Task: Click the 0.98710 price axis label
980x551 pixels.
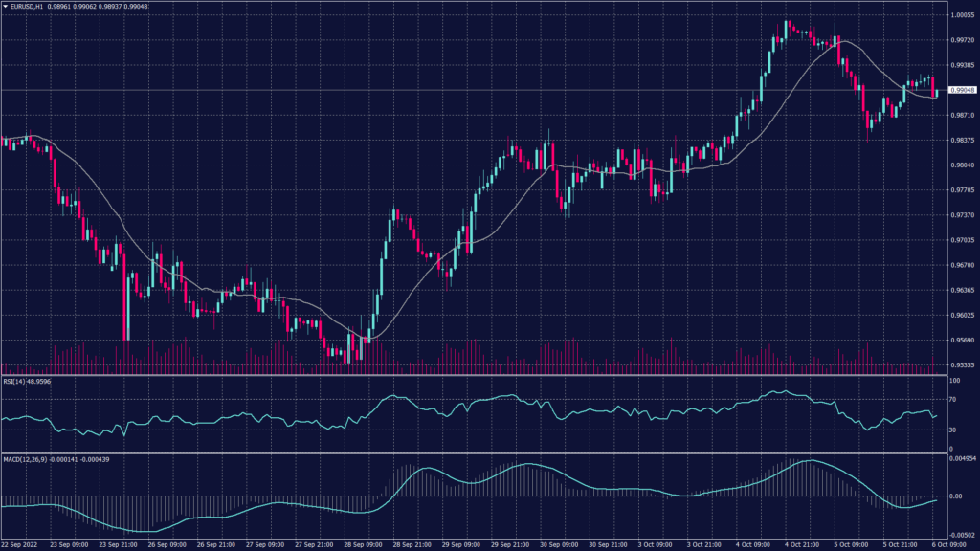Action: [x=961, y=114]
